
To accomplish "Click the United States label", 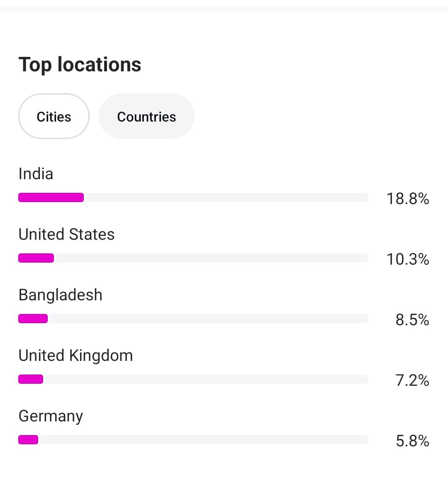I will click(x=66, y=234).
